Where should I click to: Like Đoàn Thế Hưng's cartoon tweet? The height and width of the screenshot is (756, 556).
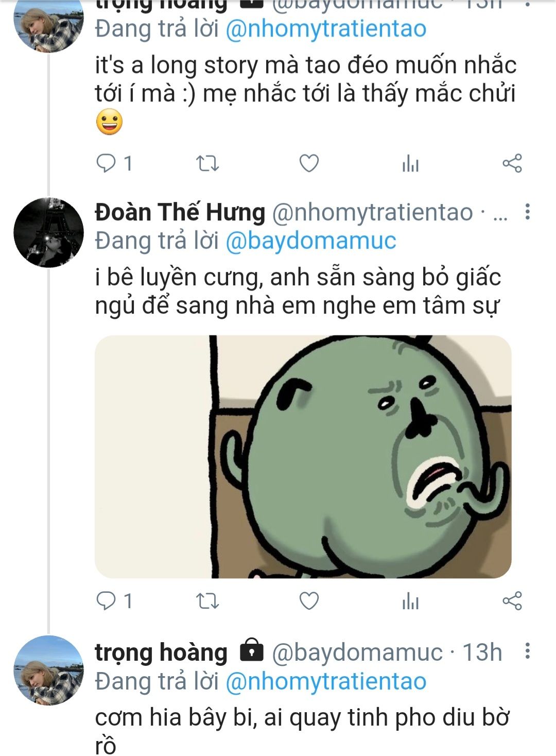(309, 600)
